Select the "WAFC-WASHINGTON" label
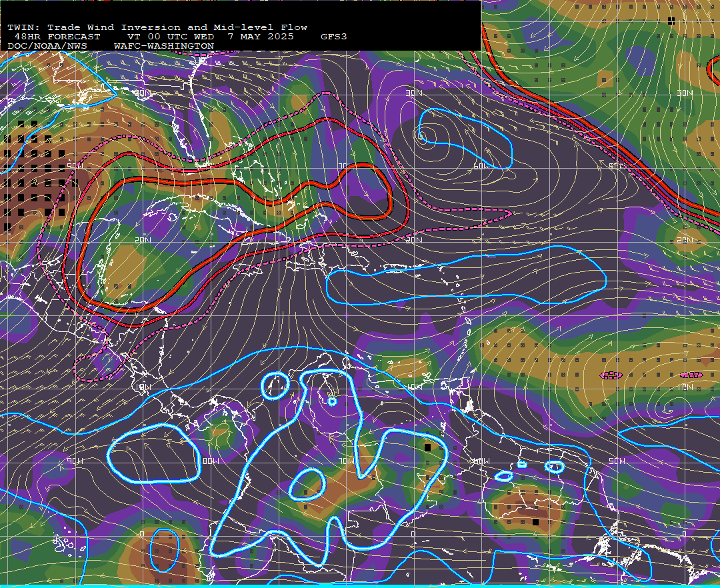 [164, 47]
